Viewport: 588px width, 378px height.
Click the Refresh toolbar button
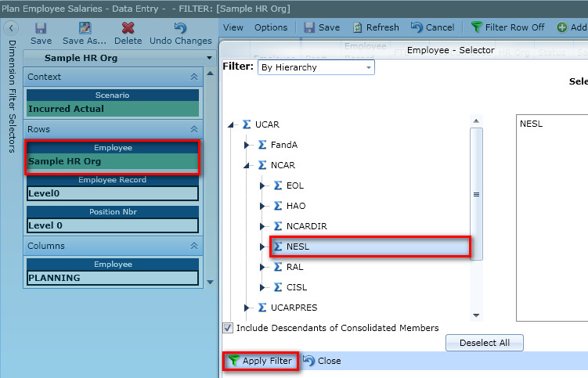tap(376, 27)
